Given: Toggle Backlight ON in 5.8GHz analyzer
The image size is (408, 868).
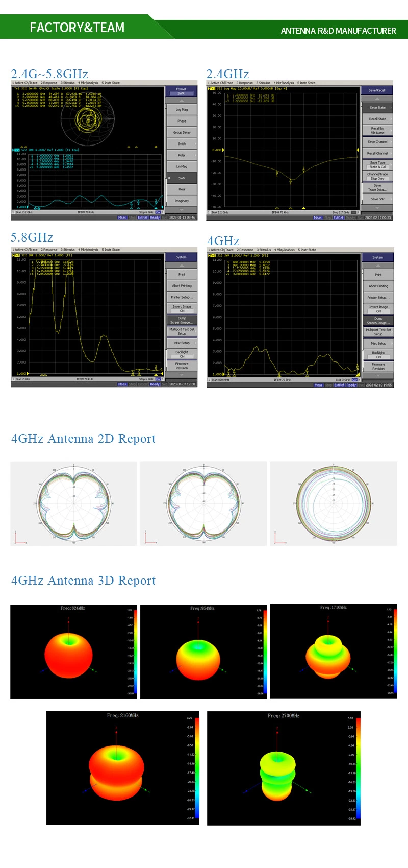Looking at the screenshot, I should [x=182, y=354].
